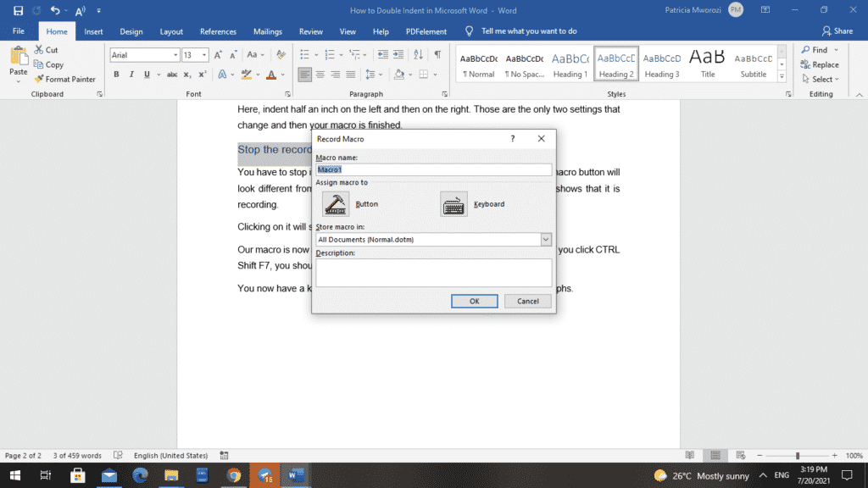The width and height of the screenshot is (868, 488).
Task: Apply superscript formatting
Action: [203, 75]
